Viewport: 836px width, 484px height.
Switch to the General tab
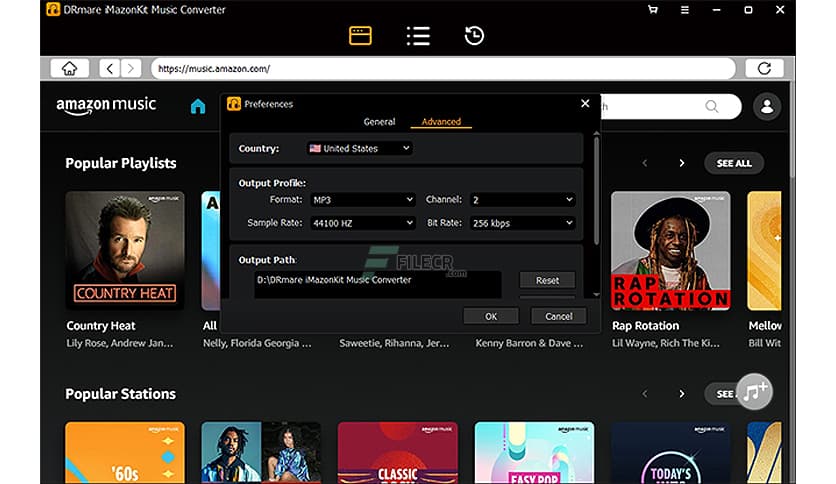pos(380,122)
